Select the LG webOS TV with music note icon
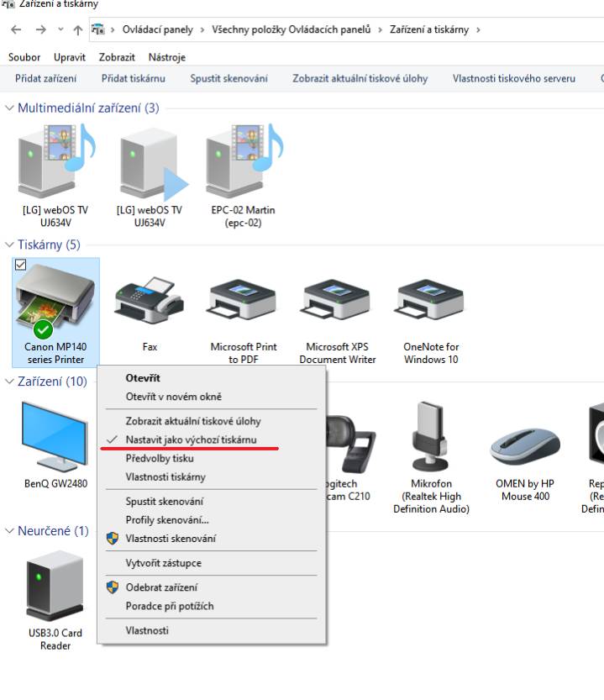The image size is (604, 700). (x=55, y=161)
